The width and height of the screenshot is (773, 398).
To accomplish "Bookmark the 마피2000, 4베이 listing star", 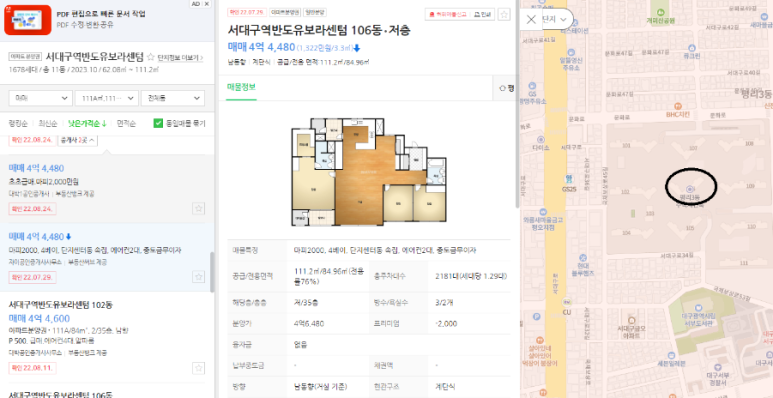I will pyautogui.click(x=198, y=277).
